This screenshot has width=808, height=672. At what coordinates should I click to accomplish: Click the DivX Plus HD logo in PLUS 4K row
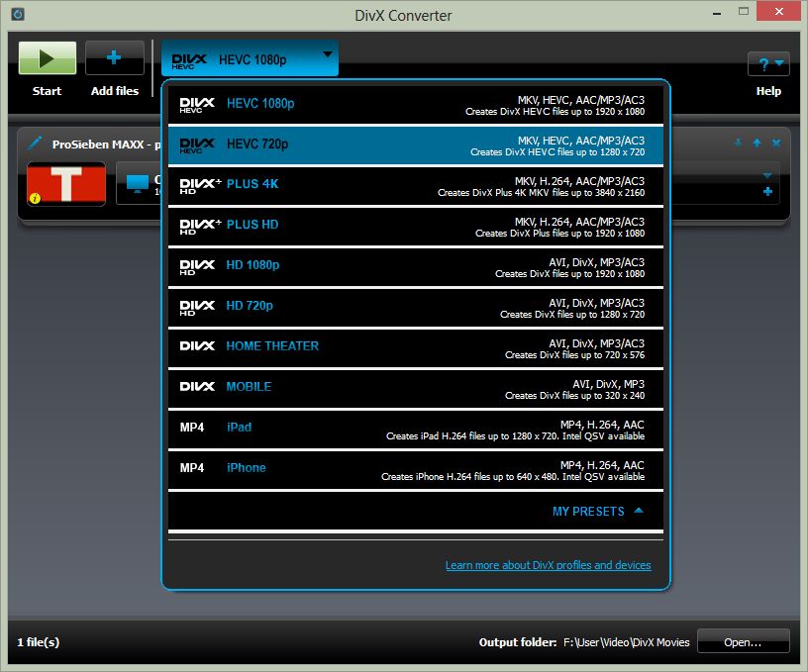(x=200, y=186)
